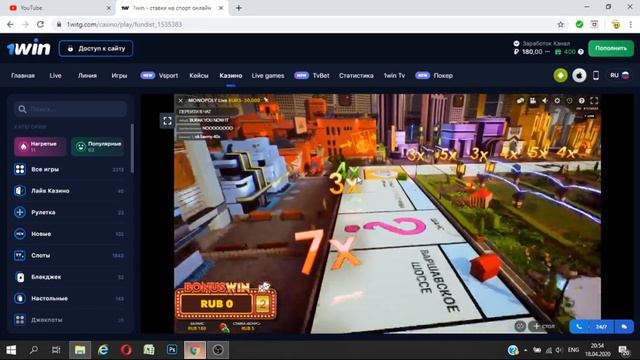Click the game chat bubbles icon

point(520,100)
